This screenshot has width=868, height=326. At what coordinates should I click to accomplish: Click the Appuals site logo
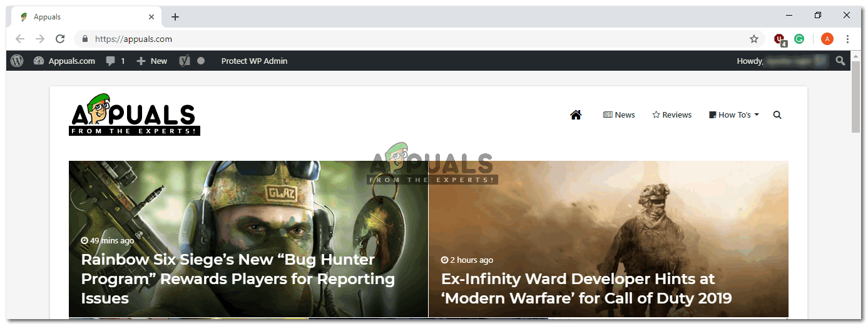coord(135,115)
